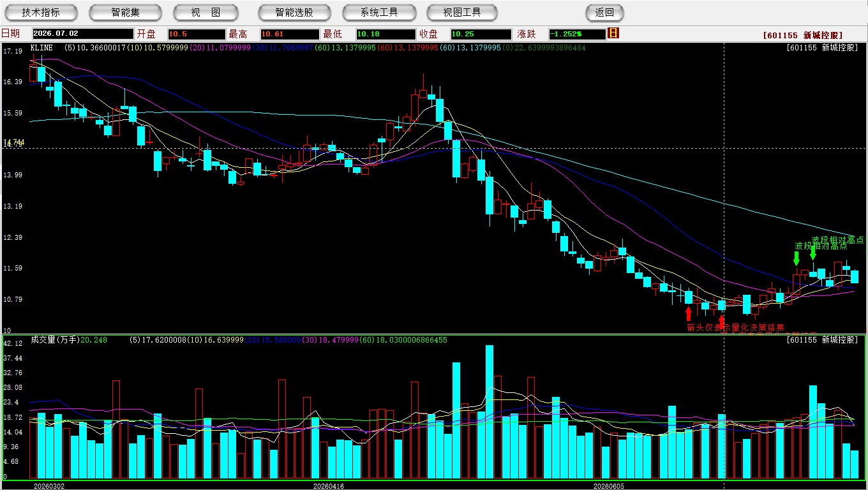
Task: Click the second green down arrow marker
Action: (812, 253)
